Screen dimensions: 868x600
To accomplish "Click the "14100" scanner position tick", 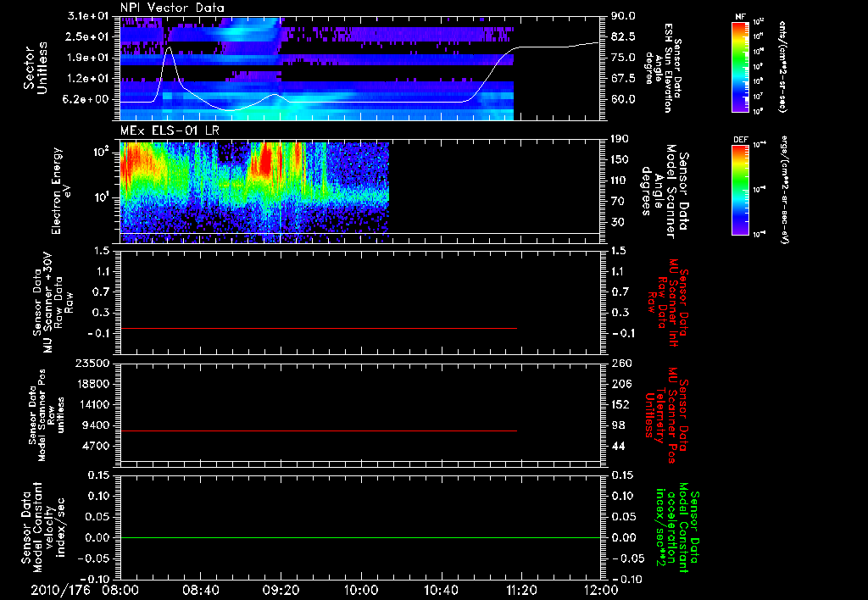I will click(x=92, y=404).
